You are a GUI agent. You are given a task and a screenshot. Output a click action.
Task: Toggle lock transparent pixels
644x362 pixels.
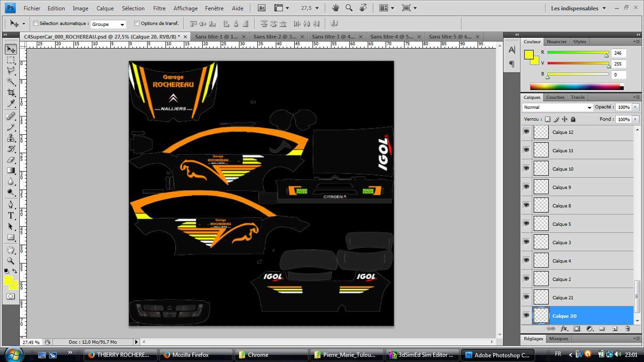547,119
